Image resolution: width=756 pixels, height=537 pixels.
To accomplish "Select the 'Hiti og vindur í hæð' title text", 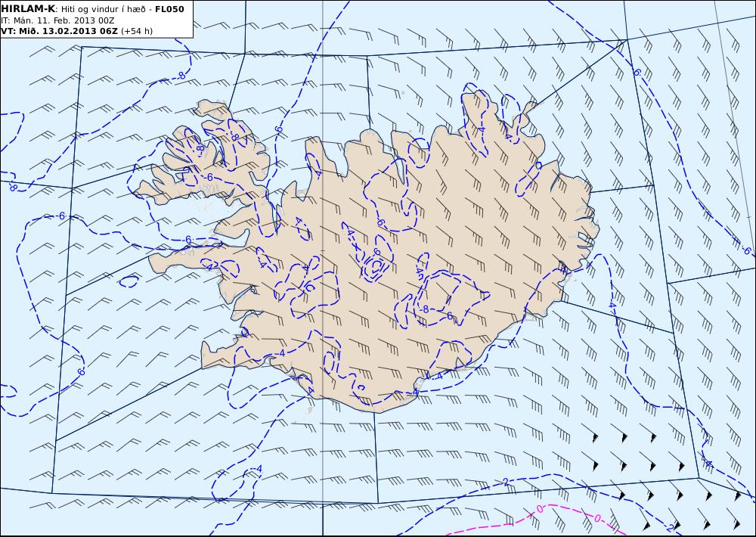I will point(103,9).
